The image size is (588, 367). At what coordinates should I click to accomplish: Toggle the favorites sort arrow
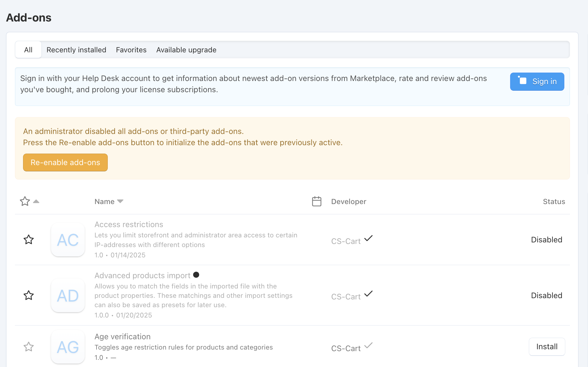pos(36,201)
